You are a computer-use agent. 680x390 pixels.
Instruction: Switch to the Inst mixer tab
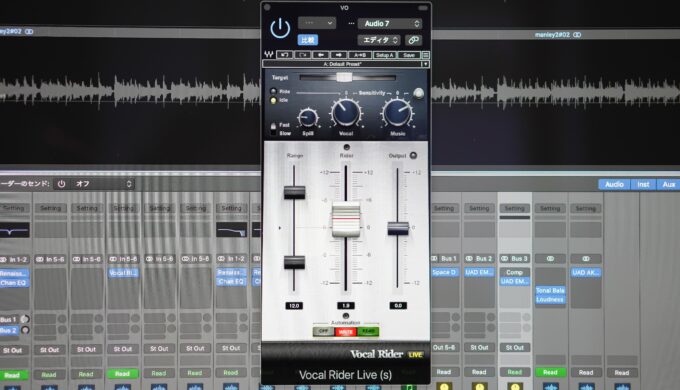[643, 184]
